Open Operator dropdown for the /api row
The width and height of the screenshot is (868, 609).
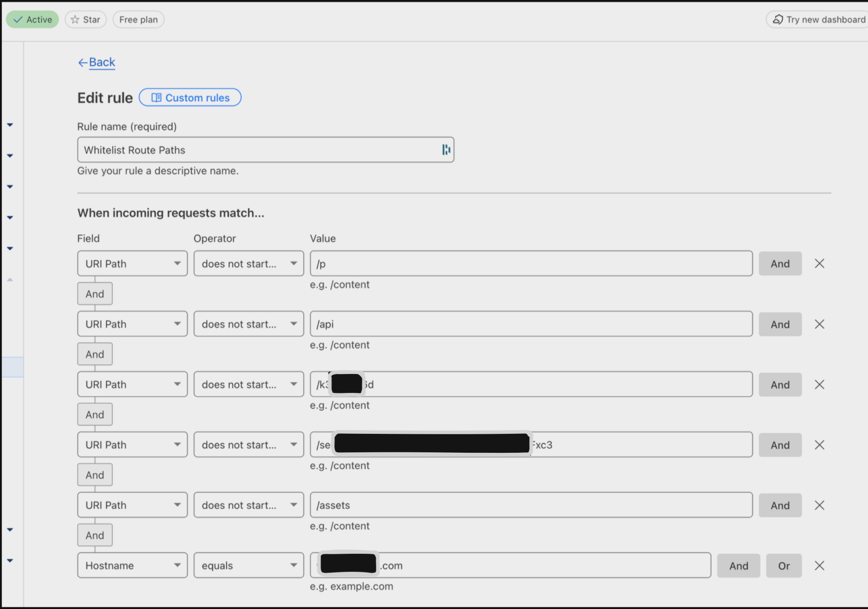tap(249, 324)
